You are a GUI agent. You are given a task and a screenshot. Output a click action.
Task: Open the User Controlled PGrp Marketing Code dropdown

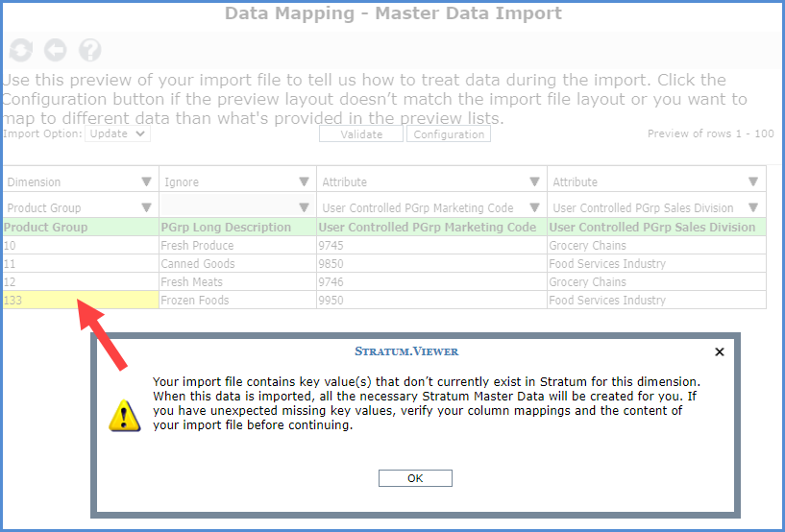tap(534, 207)
